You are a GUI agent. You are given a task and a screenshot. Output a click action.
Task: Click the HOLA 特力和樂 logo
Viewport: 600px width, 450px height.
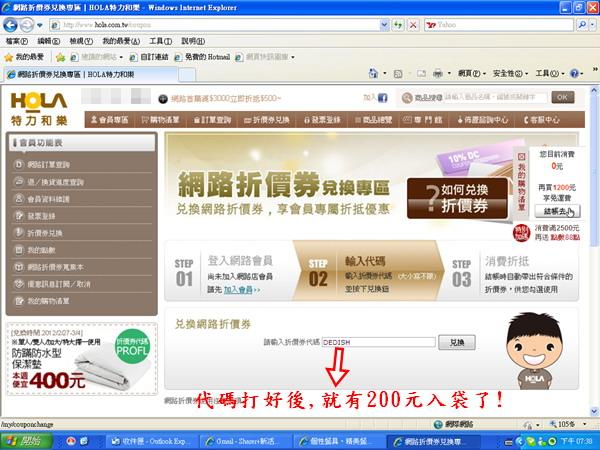39,109
